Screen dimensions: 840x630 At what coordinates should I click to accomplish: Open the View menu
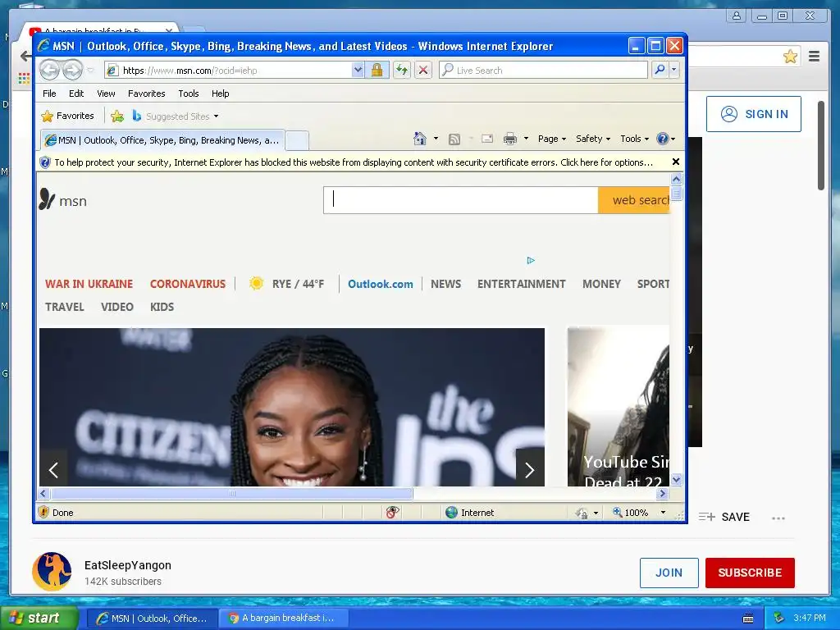pos(106,94)
